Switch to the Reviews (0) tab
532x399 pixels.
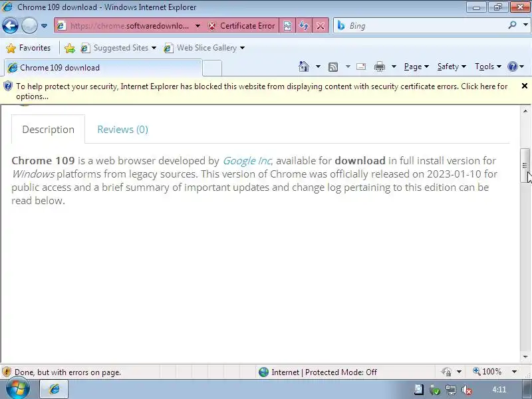tap(122, 129)
